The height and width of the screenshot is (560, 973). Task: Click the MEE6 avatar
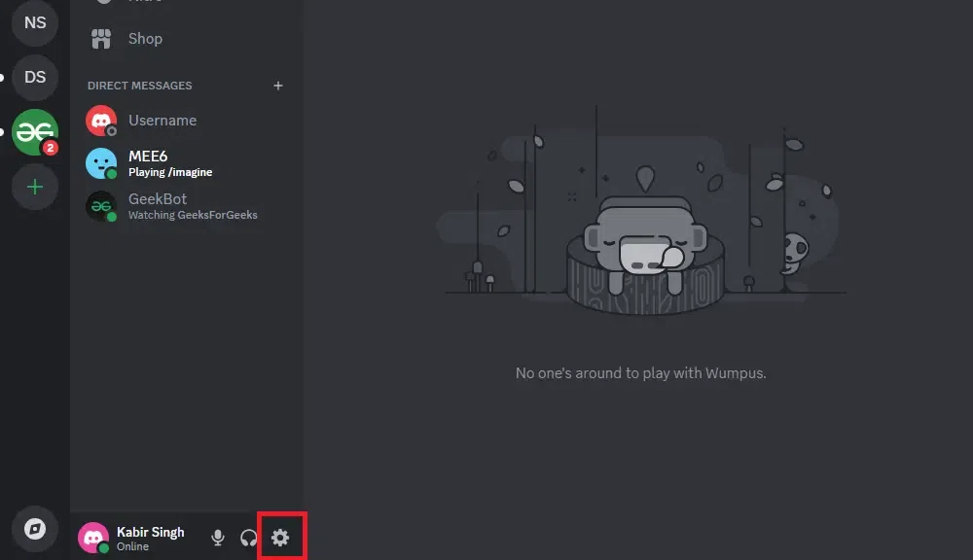pos(101,163)
